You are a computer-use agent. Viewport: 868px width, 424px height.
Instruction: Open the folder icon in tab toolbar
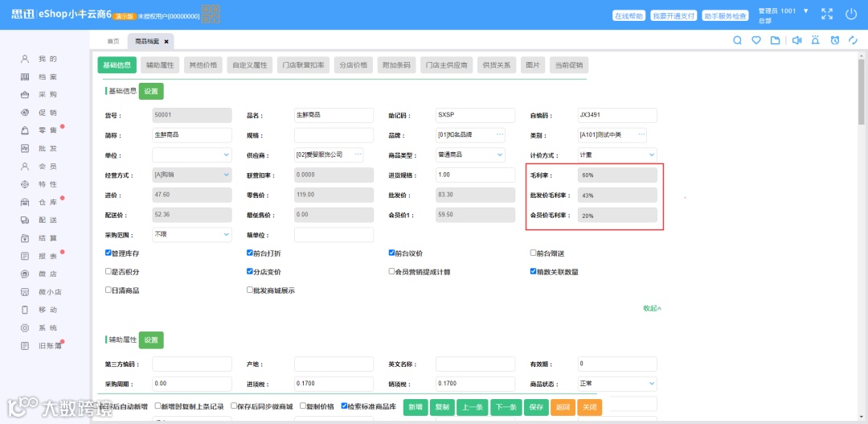(775, 40)
